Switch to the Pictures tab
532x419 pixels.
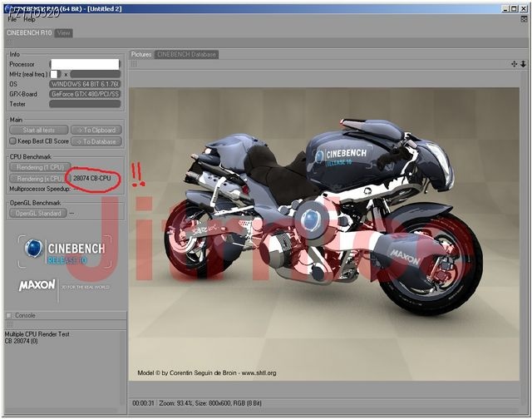click(141, 54)
